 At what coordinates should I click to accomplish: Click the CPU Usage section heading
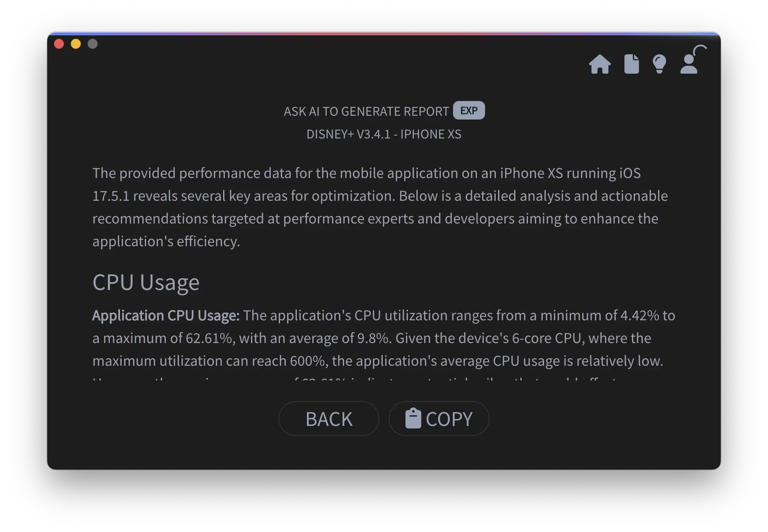tap(146, 282)
